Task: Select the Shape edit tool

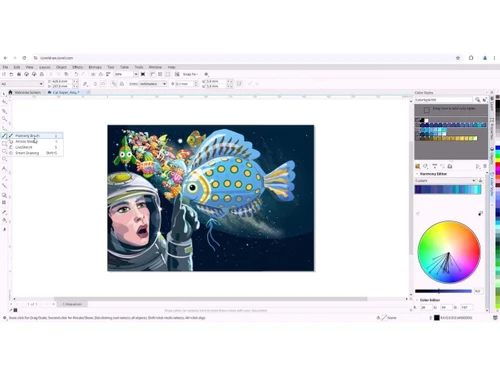Action: pyautogui.click(x=4, y=102)
